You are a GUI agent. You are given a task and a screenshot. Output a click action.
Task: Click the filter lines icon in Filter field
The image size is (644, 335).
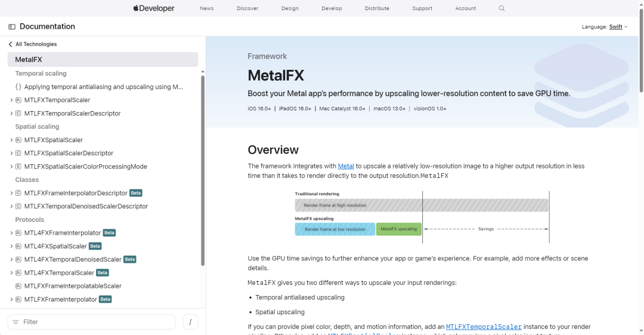click(x=16, y=322)
